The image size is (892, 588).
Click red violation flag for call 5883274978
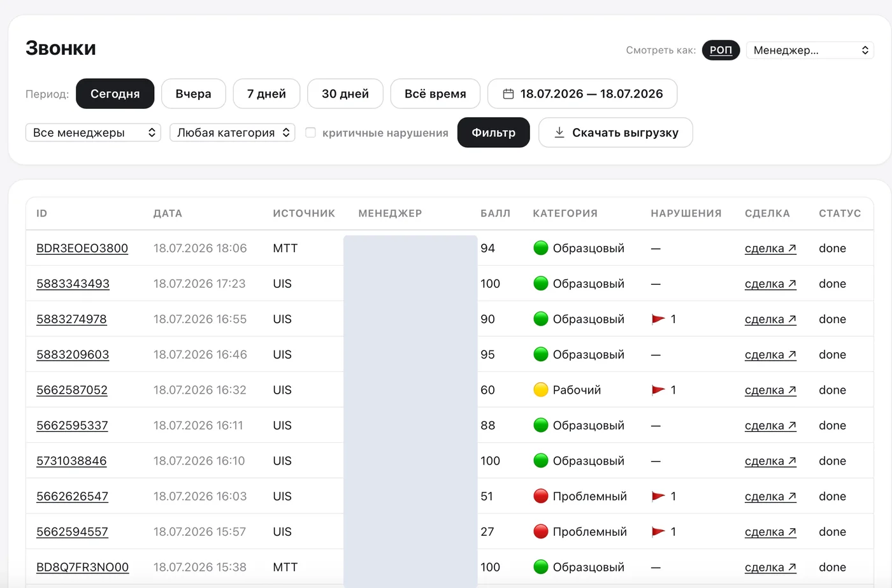(x=658, y=319)
